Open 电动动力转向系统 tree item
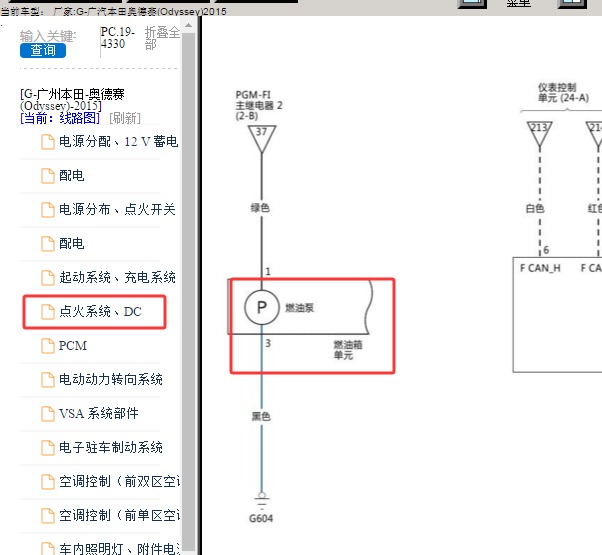 [111, 380]
